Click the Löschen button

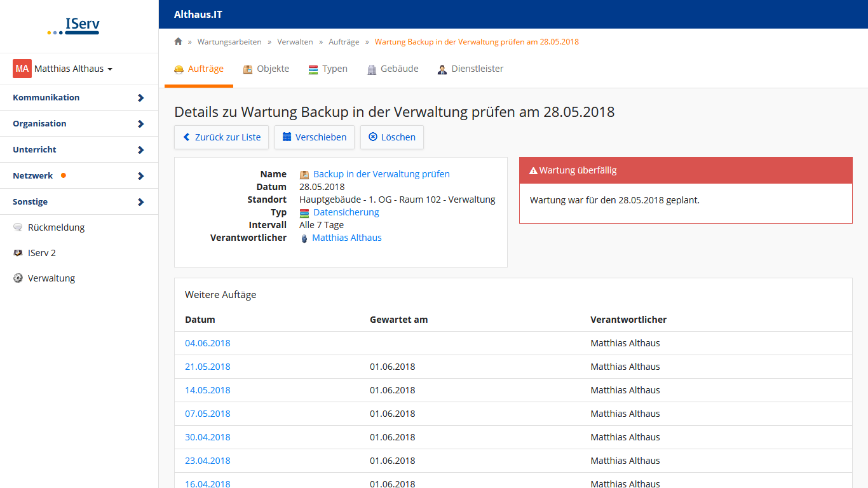[x=392, y=137]
